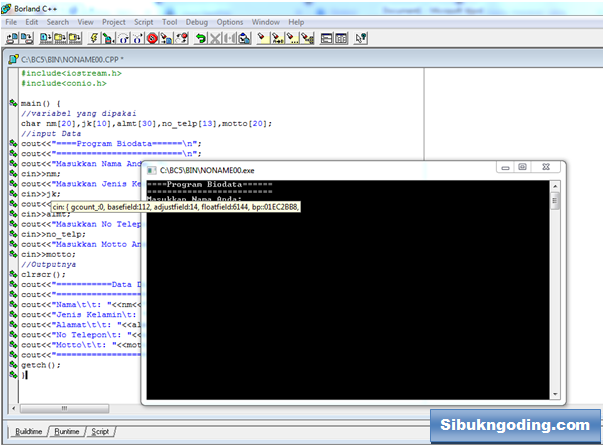
Task: Click the arrow-with-question-mark help icon
Action: [x=361, y=38]
